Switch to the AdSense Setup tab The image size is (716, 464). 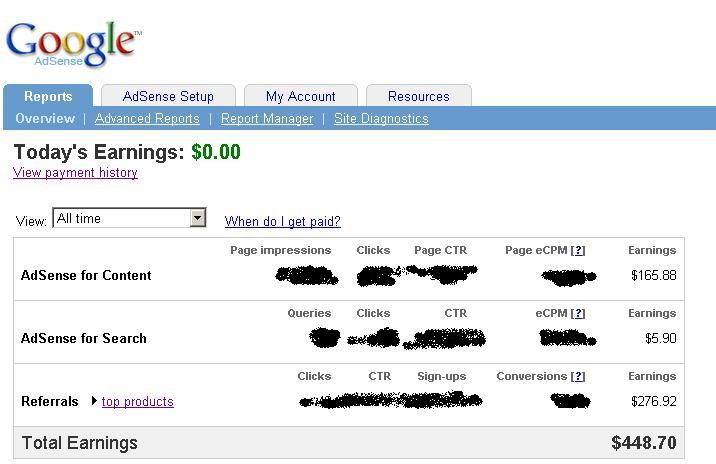pos(168,96)
